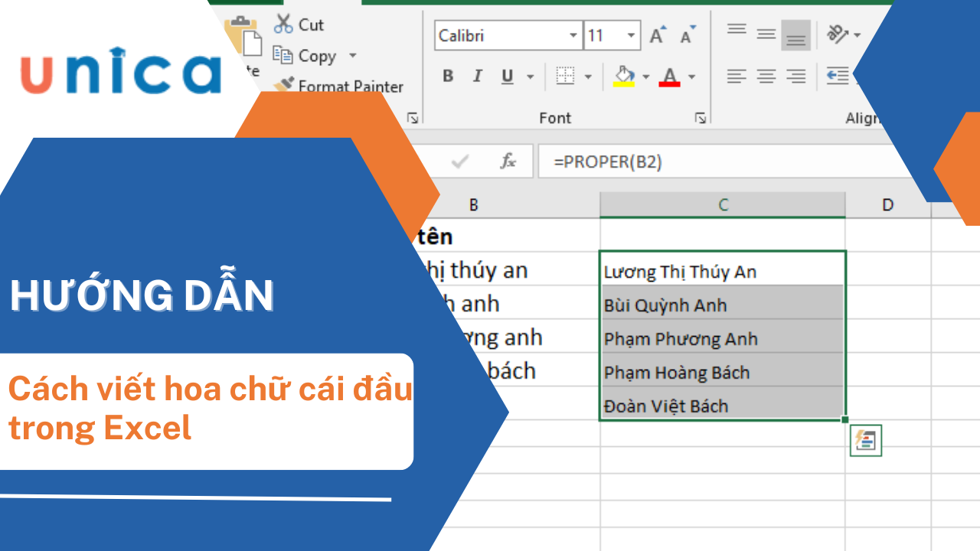Image resolution: width=980 pixels, height=551 pixels.
Task: Open the Calibri font name dropdown
Action: [x=573, y=36]
